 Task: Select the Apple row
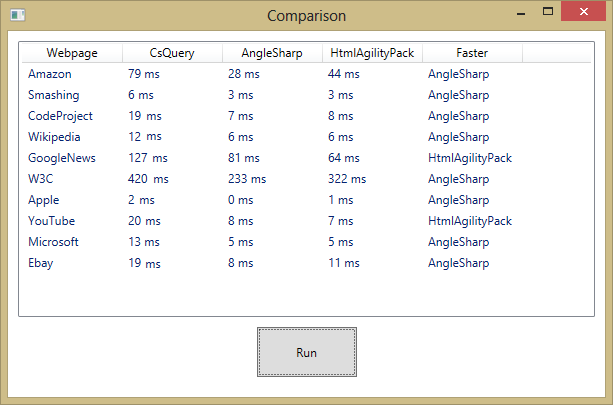click(x=306, y=200)
